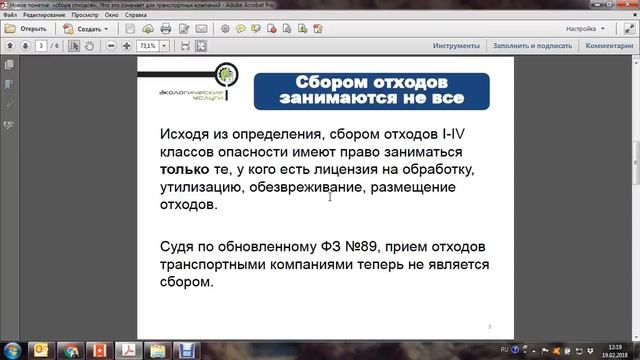640x360 pixels.
Task: Open the Справка menu
Action: point(136,15)
